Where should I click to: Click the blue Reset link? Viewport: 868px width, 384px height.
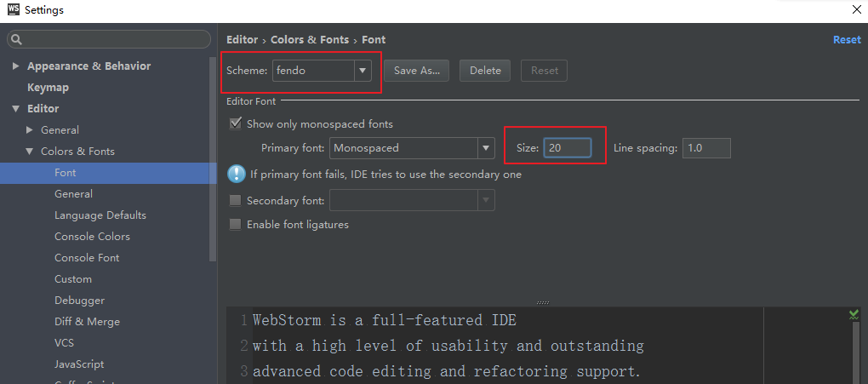tap(847, 40)
